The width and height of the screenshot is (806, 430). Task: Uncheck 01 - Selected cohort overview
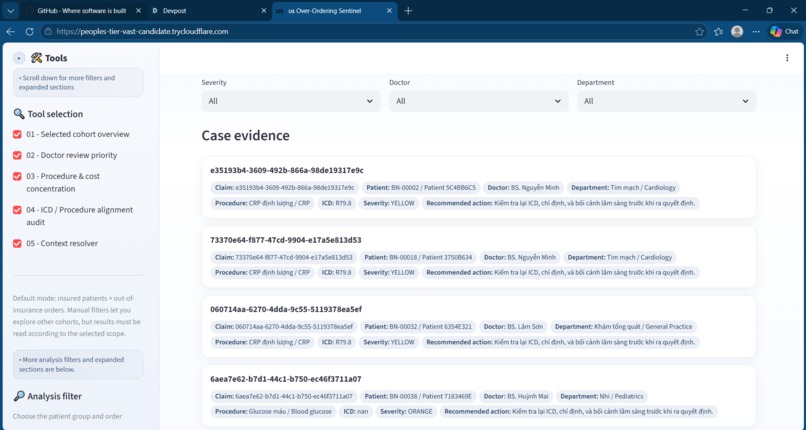(17, 134)
